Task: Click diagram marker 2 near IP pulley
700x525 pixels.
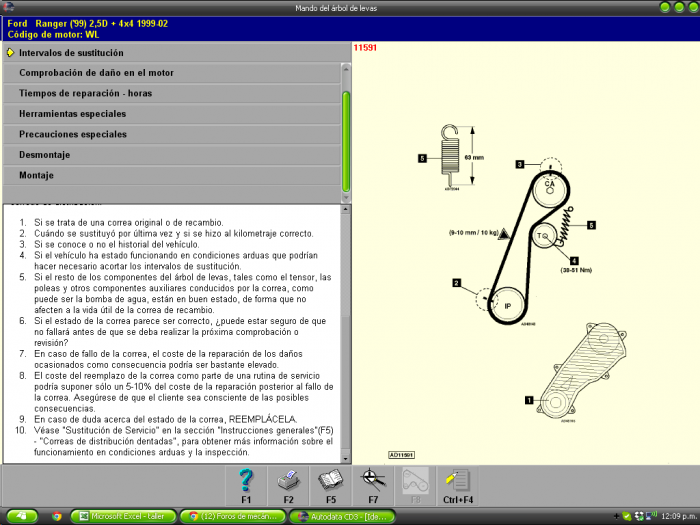Action: (456, 283)
